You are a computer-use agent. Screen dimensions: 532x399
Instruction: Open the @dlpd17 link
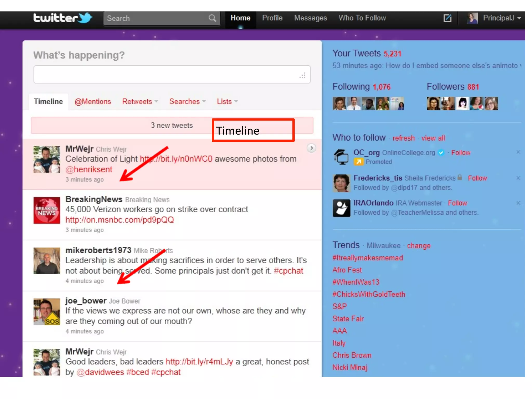pyautogui.click(x=404, y=188)
